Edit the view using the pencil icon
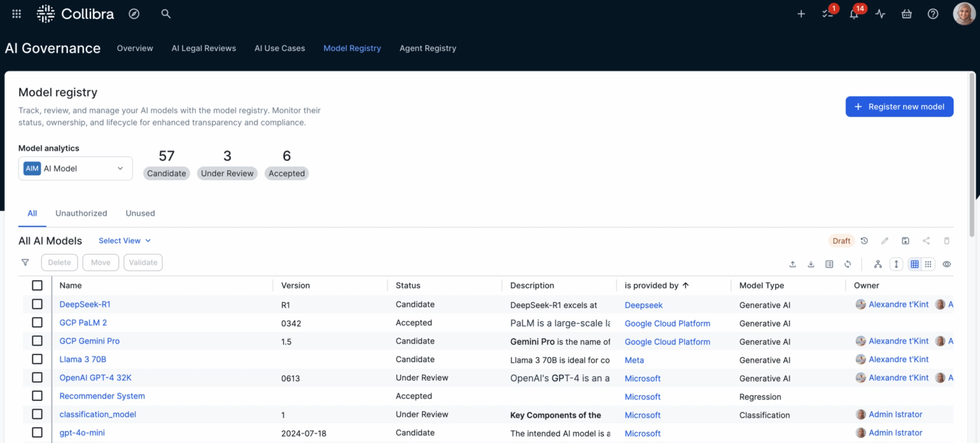The width and height of the screenshot is (980, 443). pos(885,240)
